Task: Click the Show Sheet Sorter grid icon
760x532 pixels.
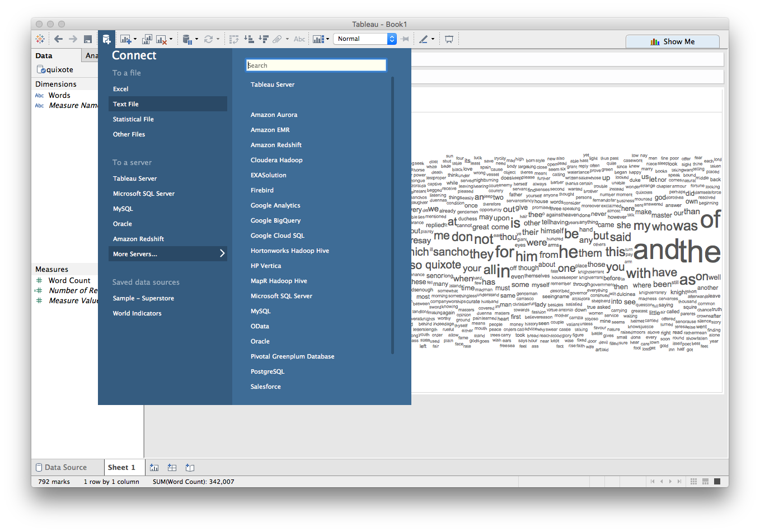Action: [x=694, y=481]
